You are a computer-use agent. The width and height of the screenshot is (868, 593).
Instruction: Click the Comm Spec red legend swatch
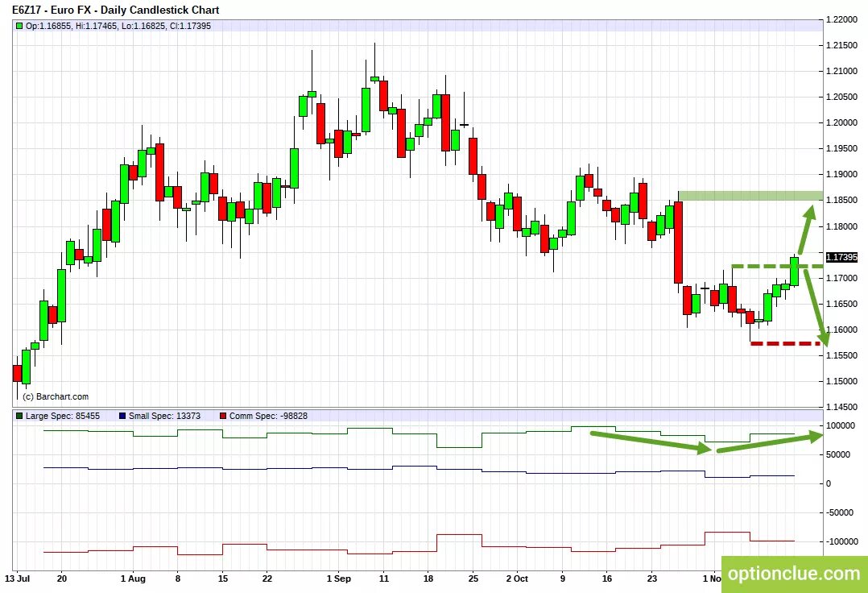(223, 416)
